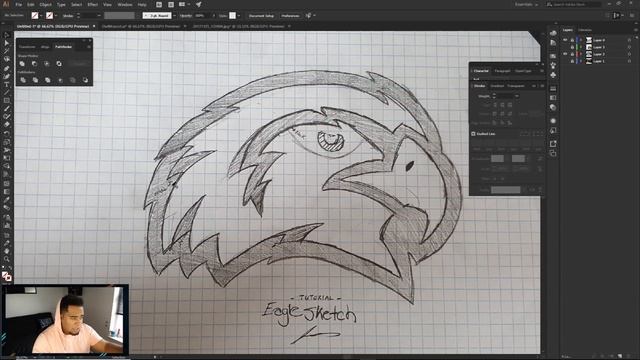This screenshot has height=360, width=640.
Task: Select the Pen tool
Action: [x=7, y=68]
